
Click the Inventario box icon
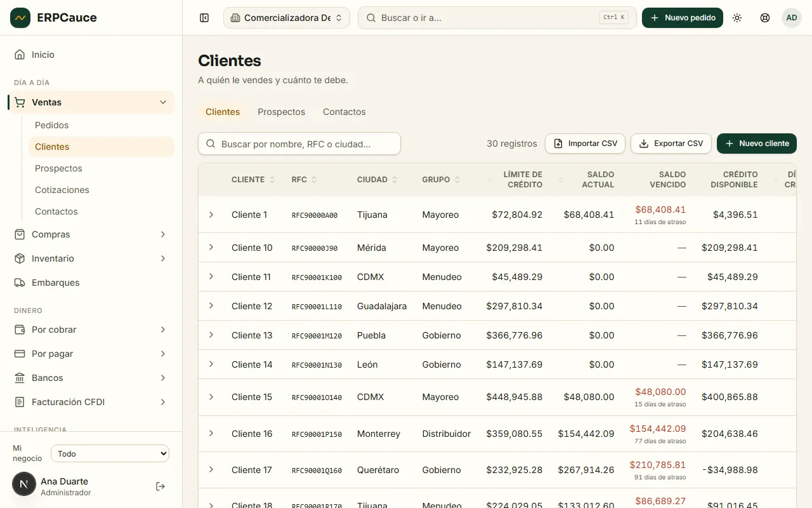tap(20, 258)
